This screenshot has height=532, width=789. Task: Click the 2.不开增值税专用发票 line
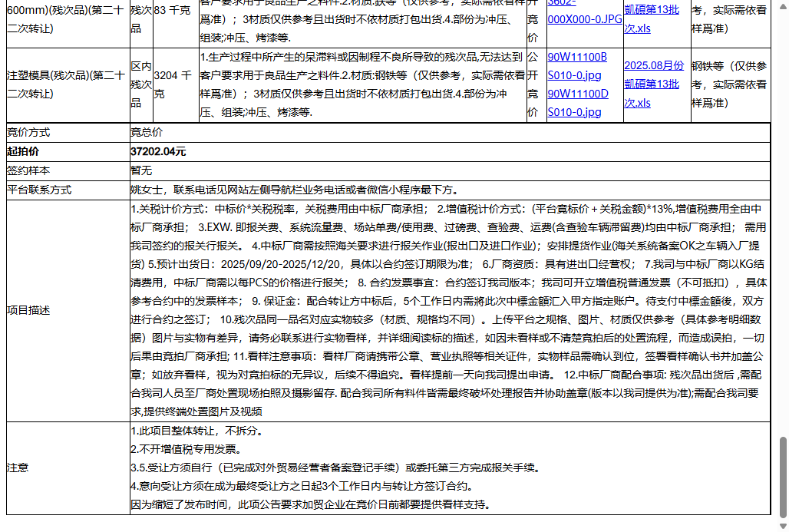pyautogui.click(x=187, y=449)
